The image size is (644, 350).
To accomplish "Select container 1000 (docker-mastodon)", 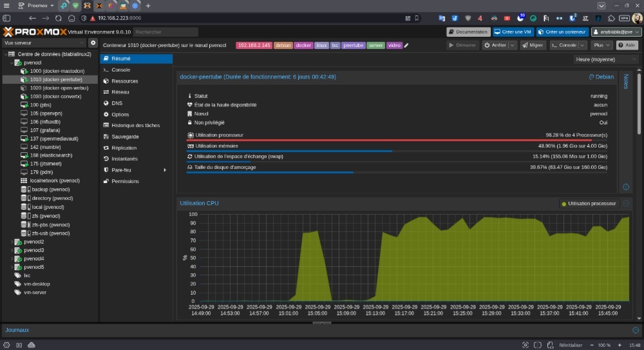I will [x=57, y=71].
